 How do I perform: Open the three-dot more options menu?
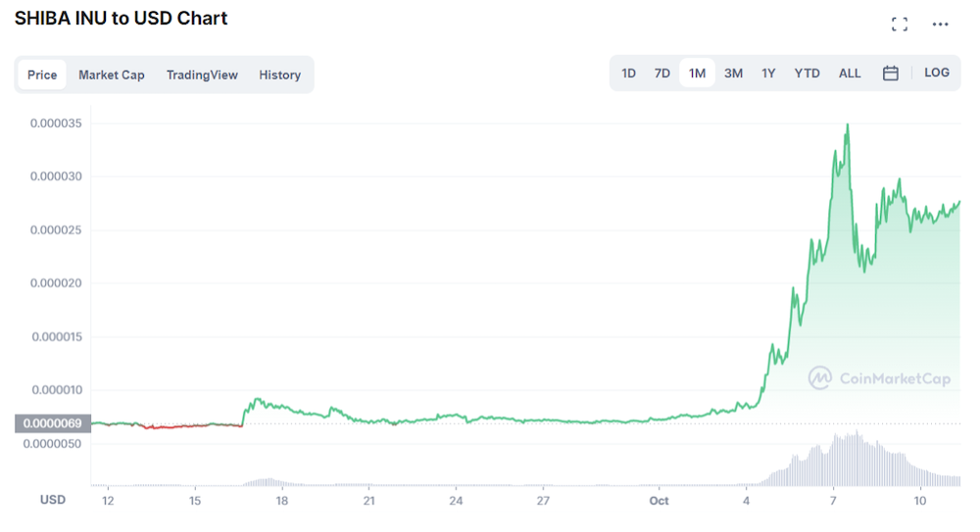click(x=940, y=24)
